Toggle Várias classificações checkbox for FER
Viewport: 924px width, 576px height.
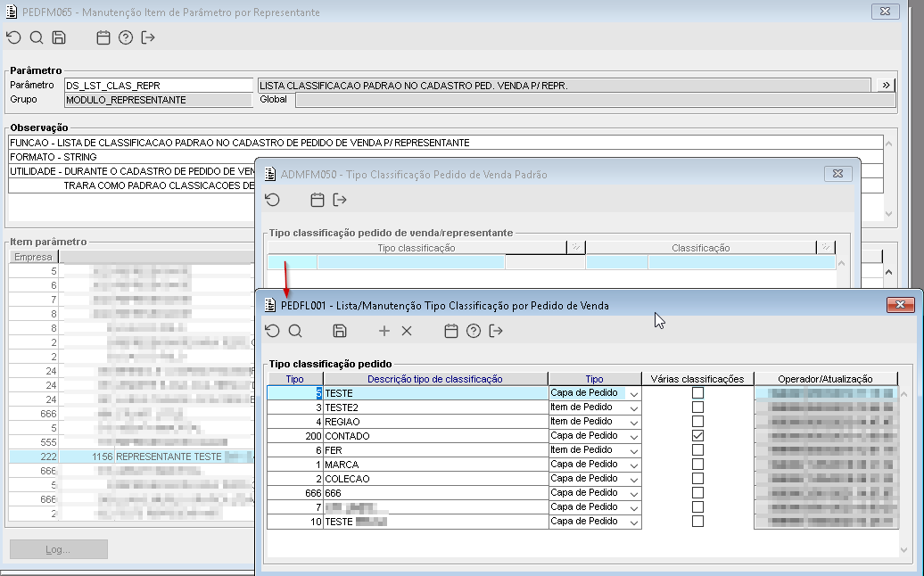(697, 450)
